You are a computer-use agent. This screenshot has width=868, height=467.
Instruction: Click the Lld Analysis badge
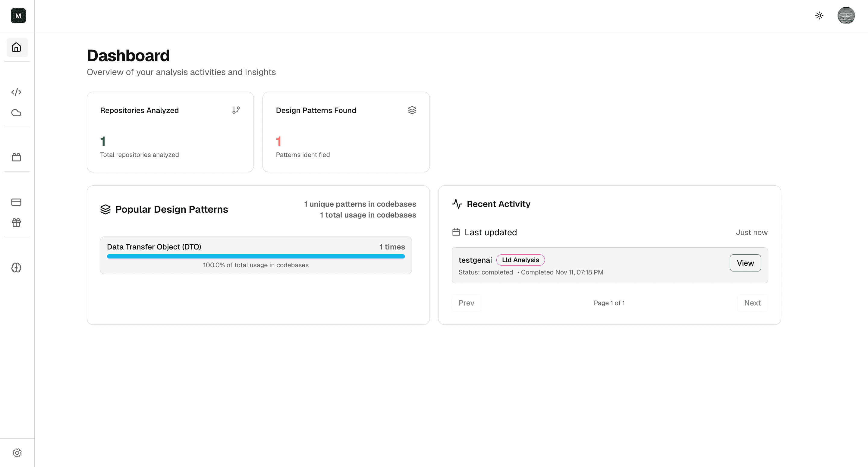tap(520, 260)
